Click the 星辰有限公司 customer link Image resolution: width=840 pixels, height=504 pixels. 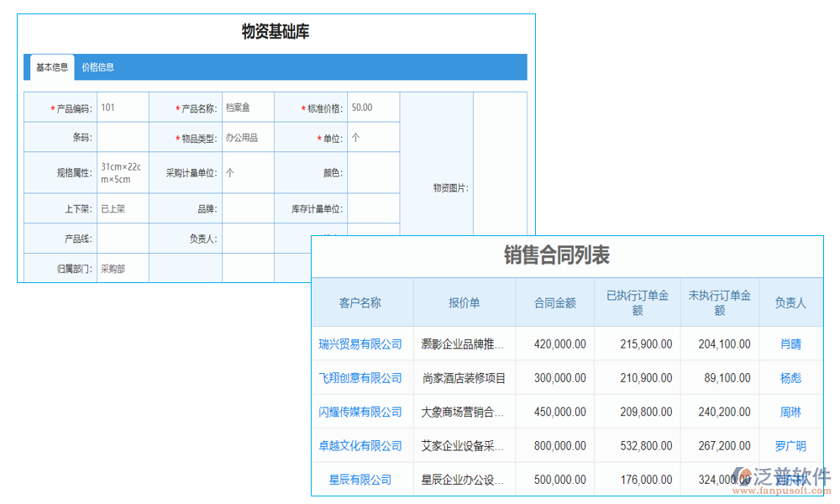pyautogui.click(x=362, y=479)
